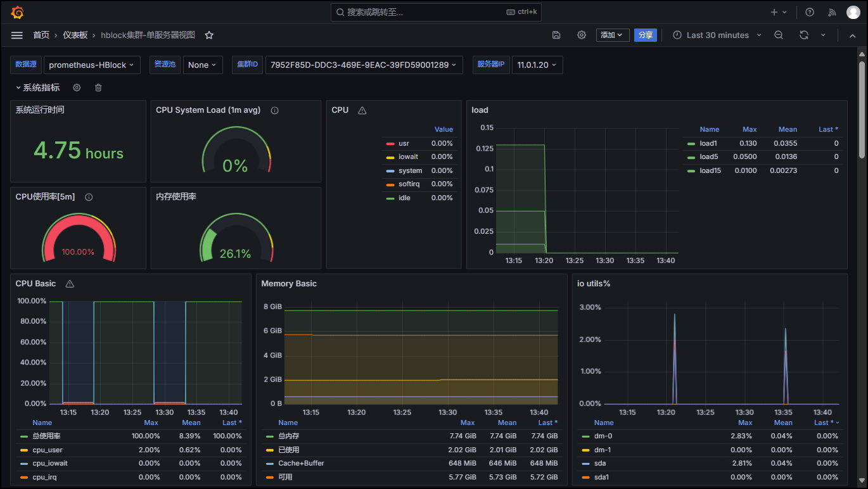This screenshot has height=489, width=868.
Task: Open the Last 30 minutes time picker
Action: pos(717,35)
